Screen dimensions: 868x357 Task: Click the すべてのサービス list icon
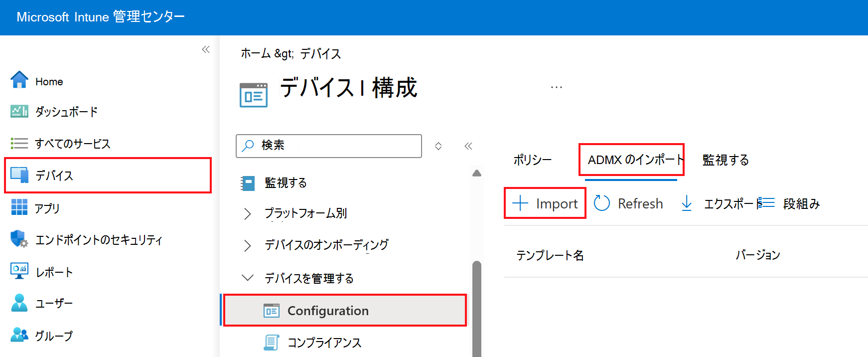(19, 144)
